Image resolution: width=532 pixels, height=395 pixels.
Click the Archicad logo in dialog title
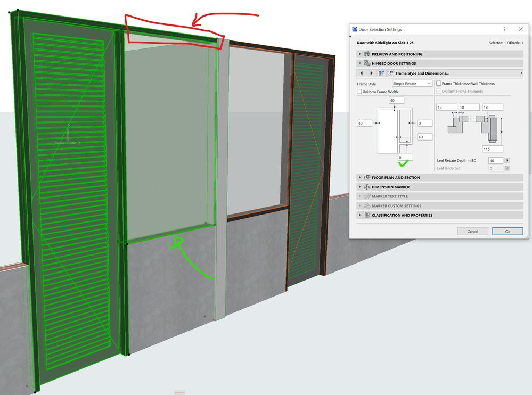click(355, 29)
